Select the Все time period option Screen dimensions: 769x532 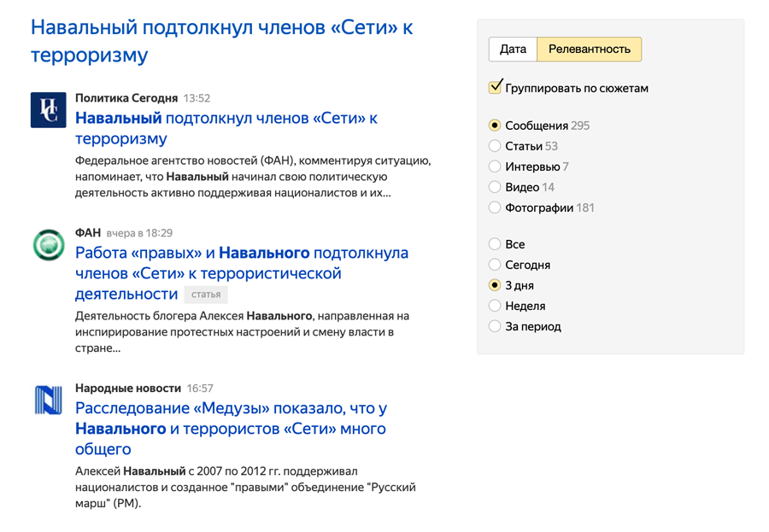click(495, 244)
